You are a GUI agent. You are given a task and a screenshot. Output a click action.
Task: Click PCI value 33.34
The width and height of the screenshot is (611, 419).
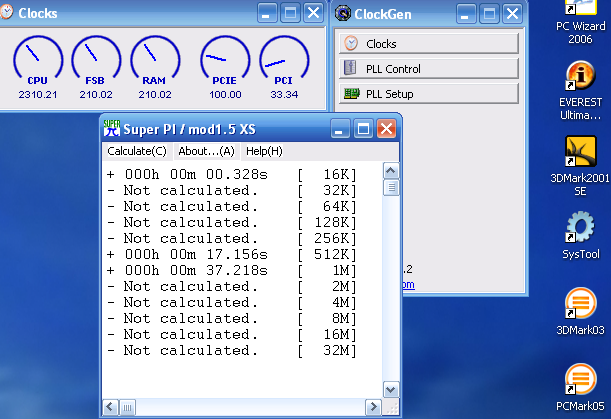284,94
